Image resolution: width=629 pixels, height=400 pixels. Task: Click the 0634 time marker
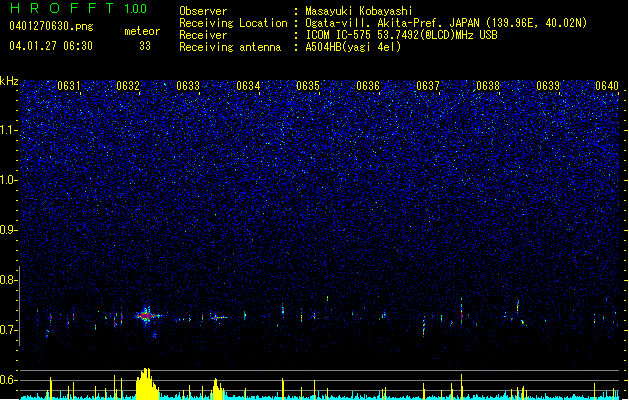point(248,86)
